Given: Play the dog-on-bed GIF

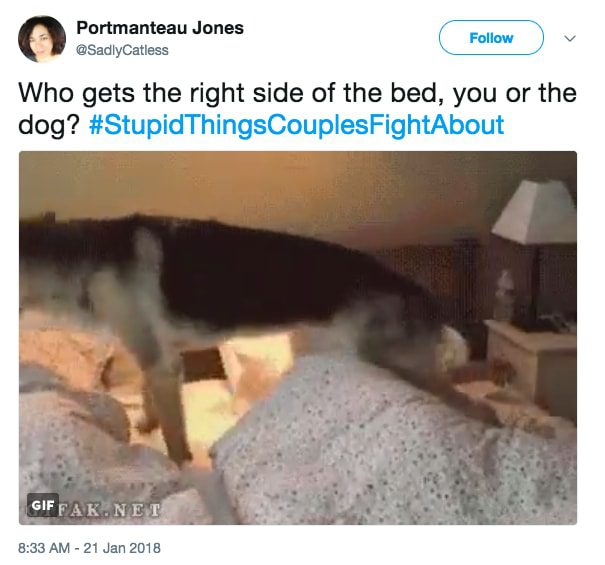Looking at the screenshot, I should [298, 338].
